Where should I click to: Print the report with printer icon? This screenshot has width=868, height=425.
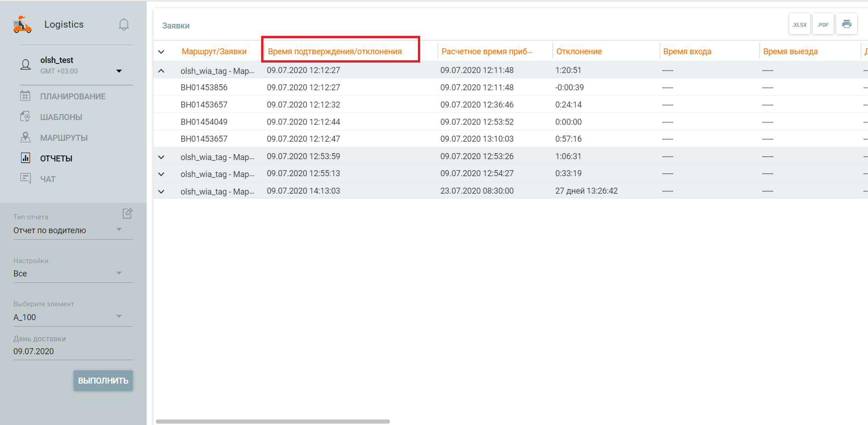click(x=846, y=24)
